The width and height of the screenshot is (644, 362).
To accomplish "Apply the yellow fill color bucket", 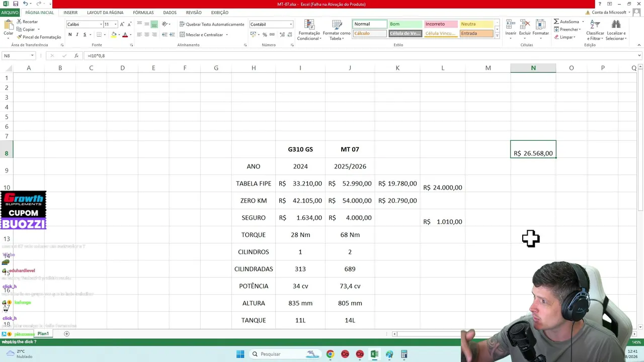I will coord(114,35).
